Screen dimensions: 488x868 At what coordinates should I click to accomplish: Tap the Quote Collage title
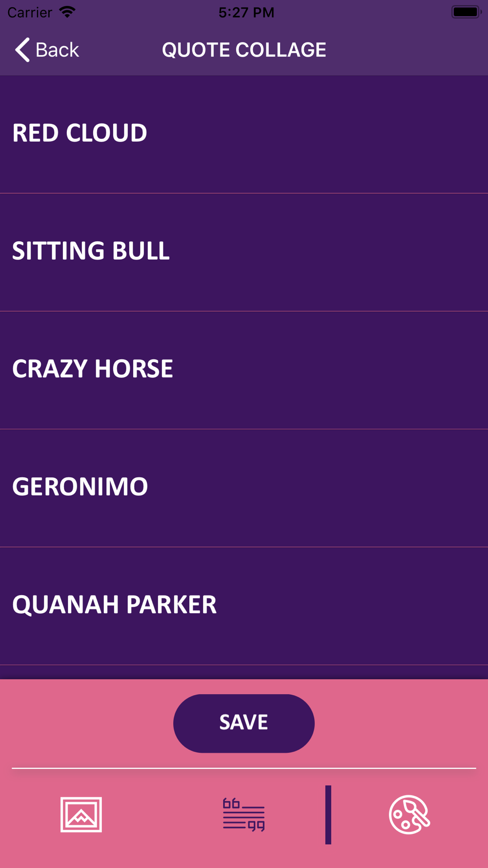tap(244, 50)
